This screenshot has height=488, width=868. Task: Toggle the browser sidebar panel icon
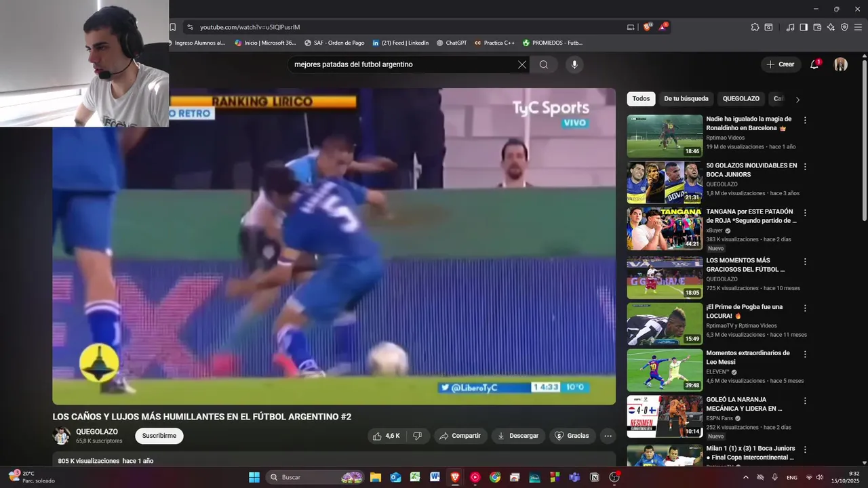pos(804,27)
